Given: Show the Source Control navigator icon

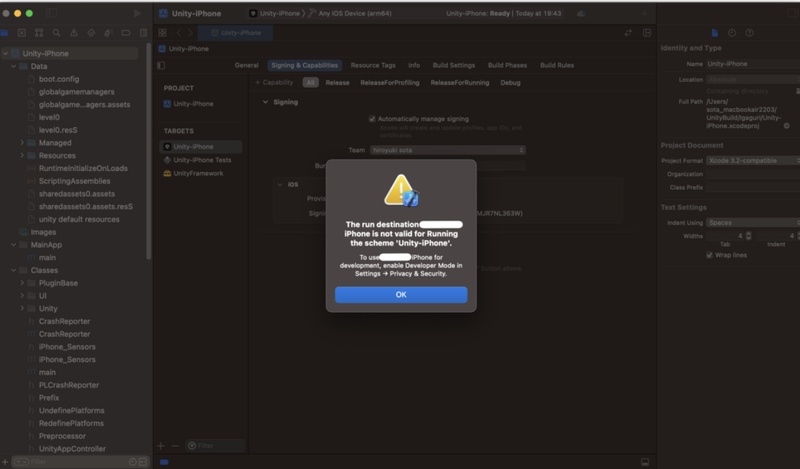Looking at the screenshot, I should pos(21,33).
